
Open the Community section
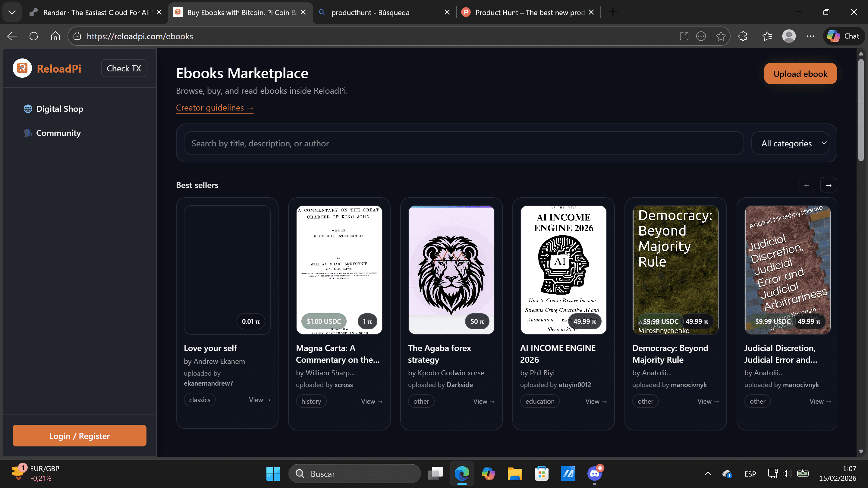[58, 133]
